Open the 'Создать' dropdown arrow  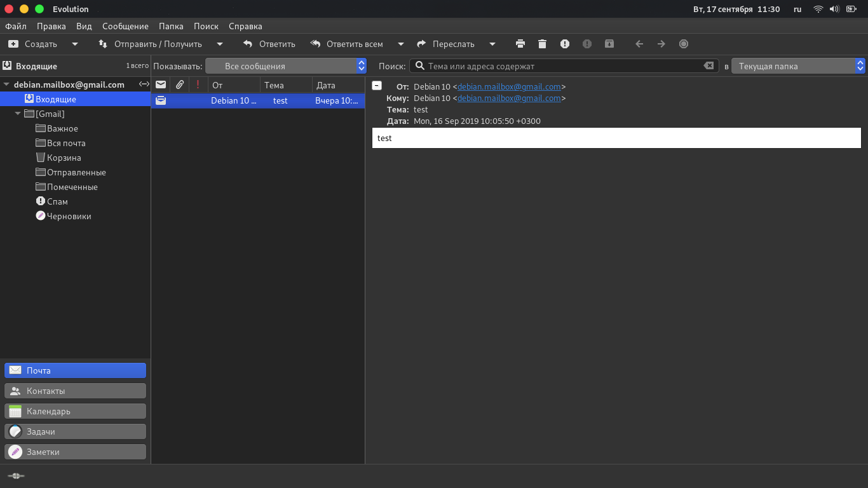tap(75, 44)
